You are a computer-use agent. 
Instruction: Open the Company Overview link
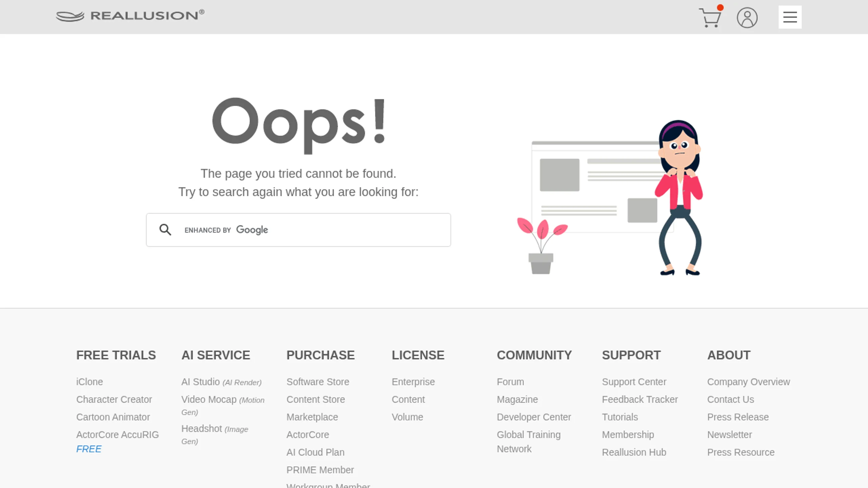coord(748,382)
